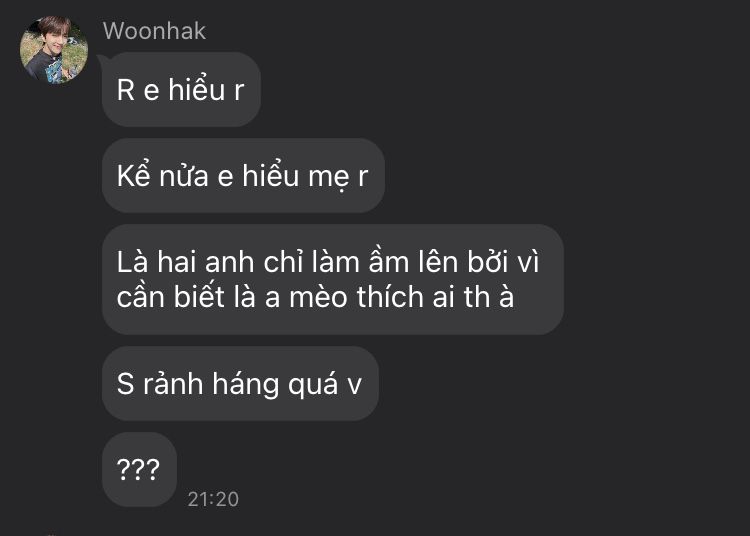Click the words "bởi vì" in third message
750x536 pixels.
pyautogui.click(x=503, y=262)
